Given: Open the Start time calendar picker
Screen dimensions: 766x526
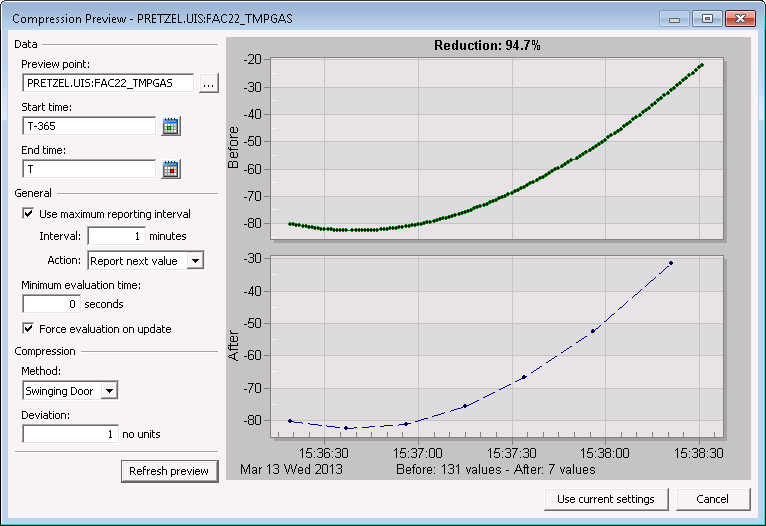Looking at the screenshot, I should click(170, 126).
